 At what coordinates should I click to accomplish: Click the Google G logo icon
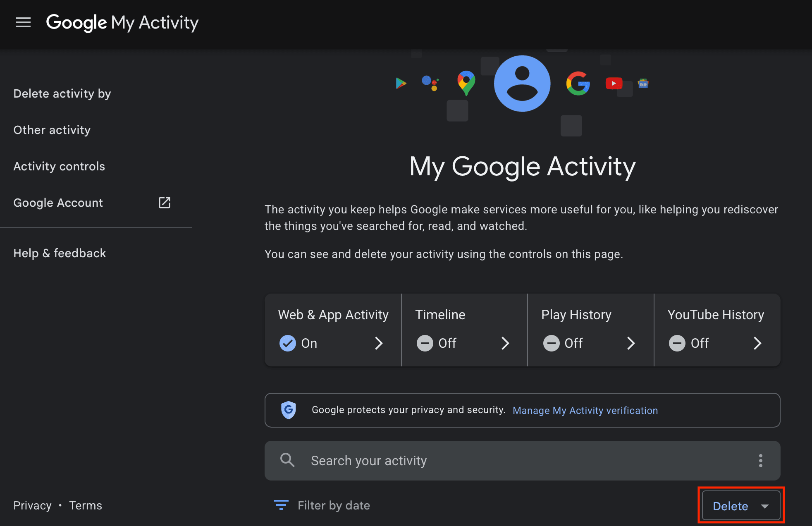(578, 84)
